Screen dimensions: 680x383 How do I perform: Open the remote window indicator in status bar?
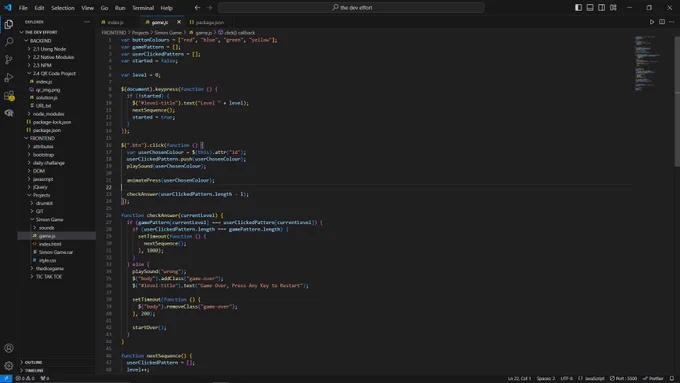[x=6, y=378]
